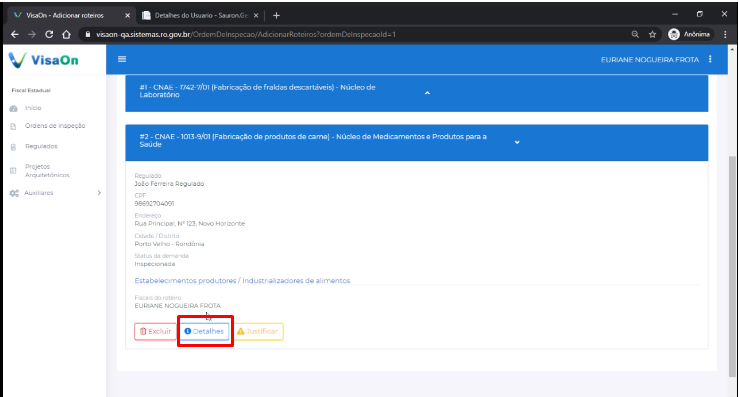Click Estabelecimentos produtores / Industrializadores de alimentos link
The width and height of the screenshot is (738, 397).
tap(242, 281)
